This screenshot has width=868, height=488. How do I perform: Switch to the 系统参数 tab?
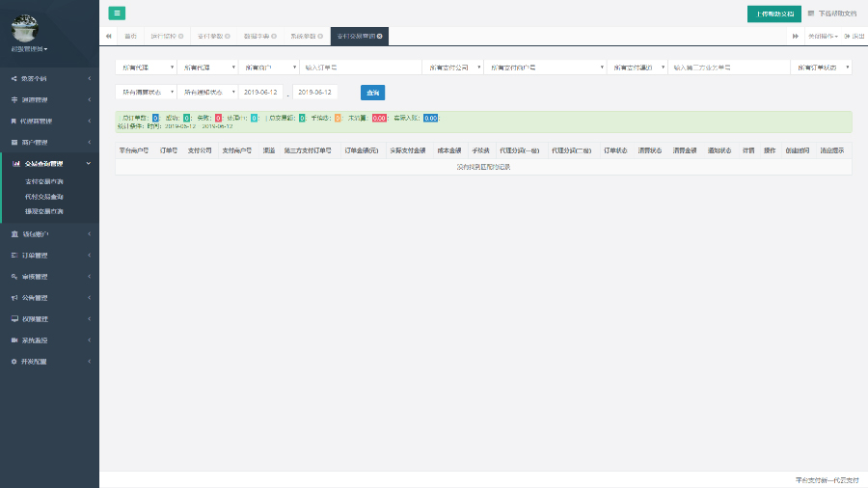[307, 36]
